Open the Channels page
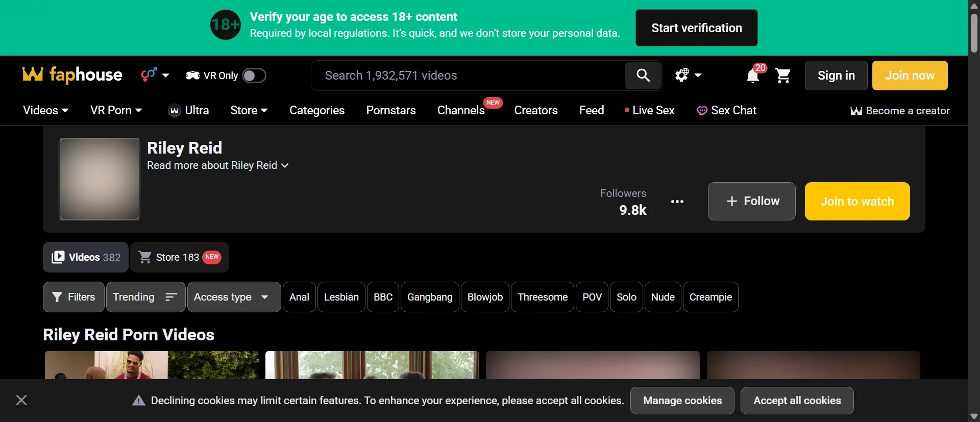 [461, 110]
